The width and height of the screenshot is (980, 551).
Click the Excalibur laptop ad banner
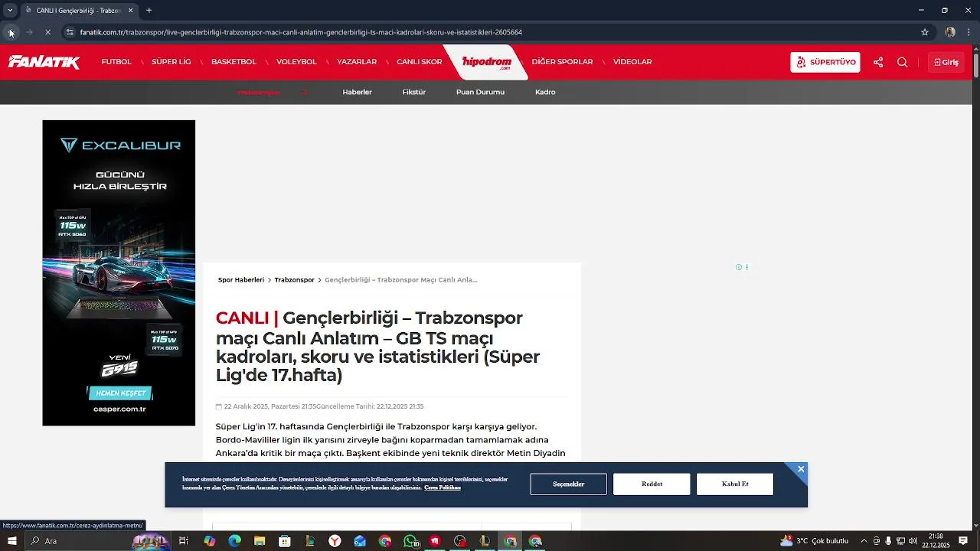(x=119, y=272)
